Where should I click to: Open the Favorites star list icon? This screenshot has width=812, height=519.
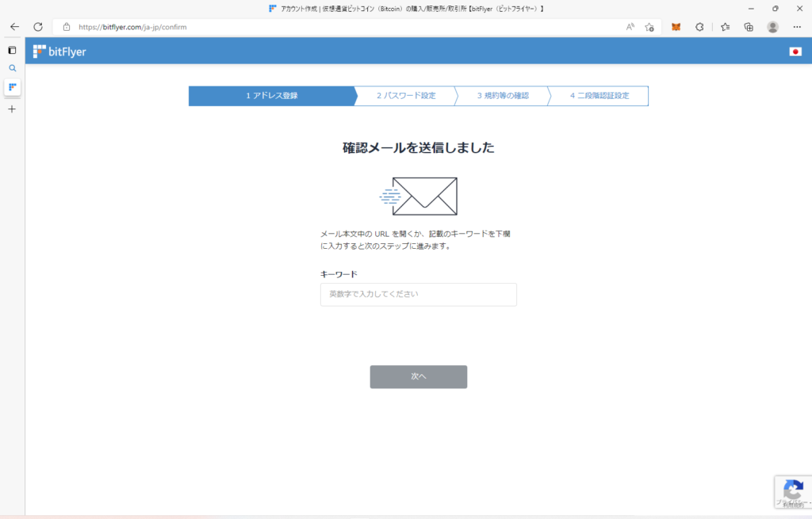[725, 26]
